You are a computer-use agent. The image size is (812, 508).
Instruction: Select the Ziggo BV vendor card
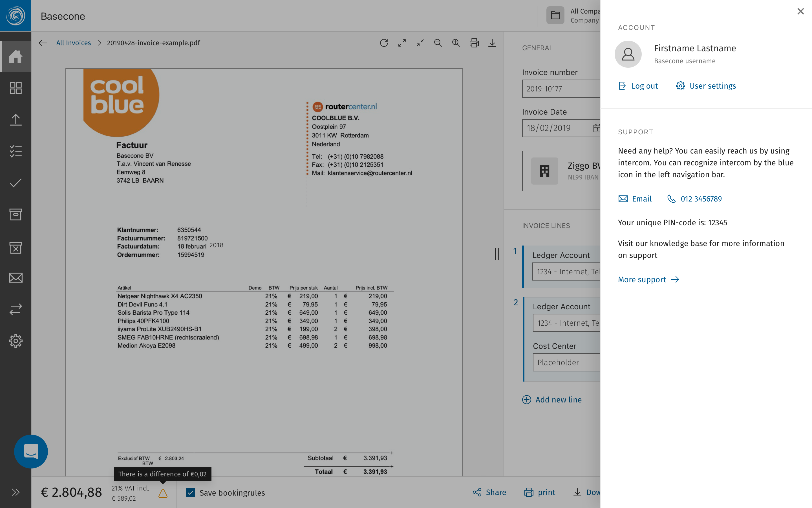coord(561,171)
